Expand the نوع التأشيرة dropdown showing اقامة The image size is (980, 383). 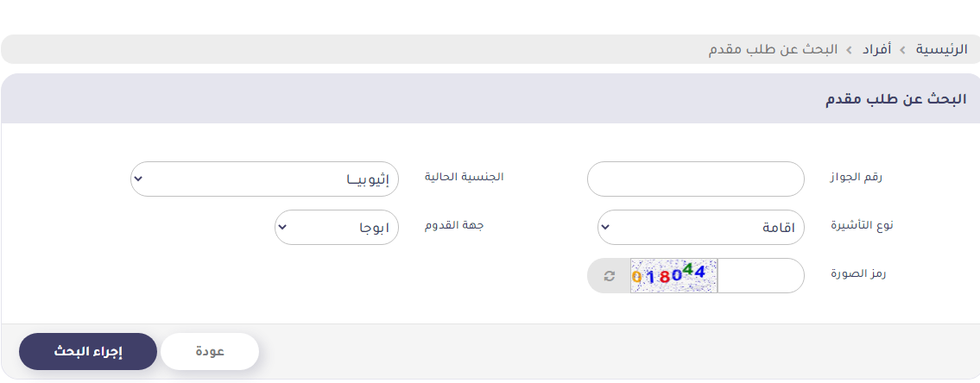coord(701,228)
